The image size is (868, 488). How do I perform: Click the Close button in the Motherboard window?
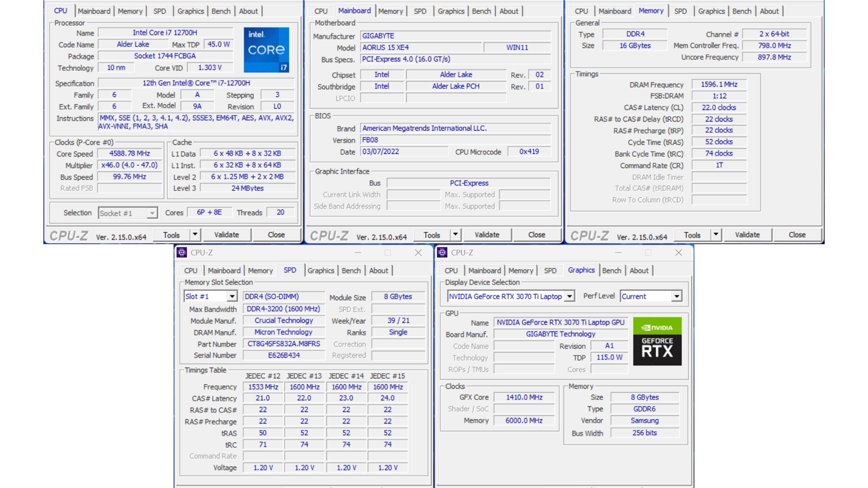[537, 235]
